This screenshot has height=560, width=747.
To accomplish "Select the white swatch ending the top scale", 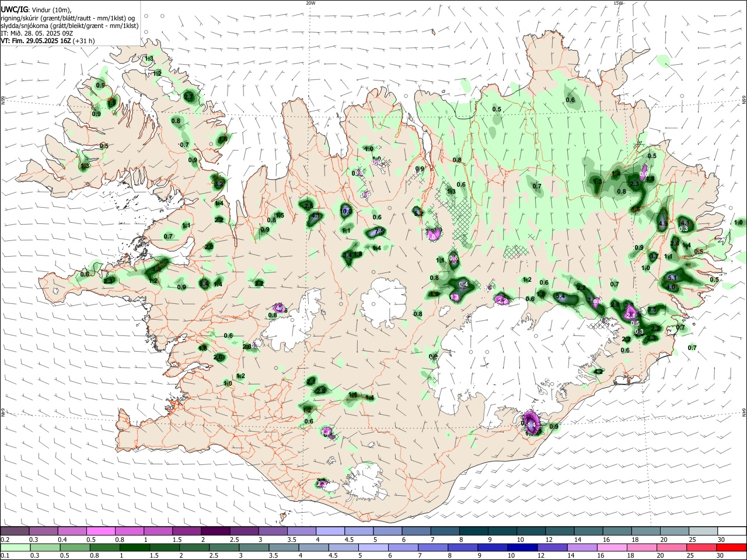I will [732, 531].
